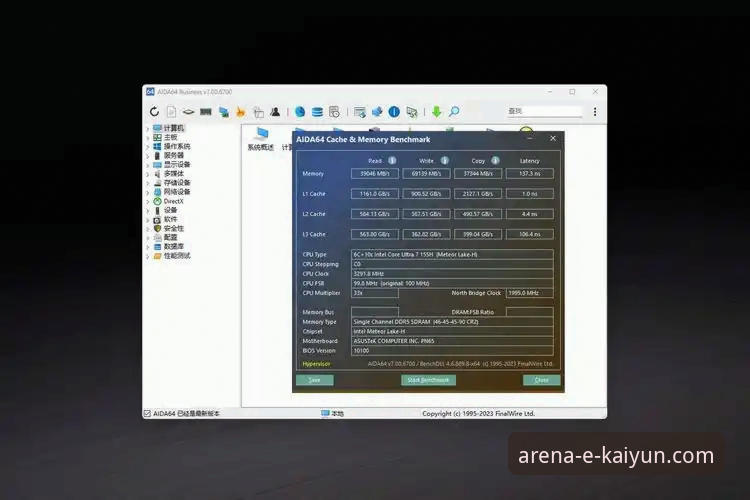Select the 安全性 item in sidebar tree
The height and width of the screenshot is (500, 750).
pyautogui.click(x=174, y=228)
